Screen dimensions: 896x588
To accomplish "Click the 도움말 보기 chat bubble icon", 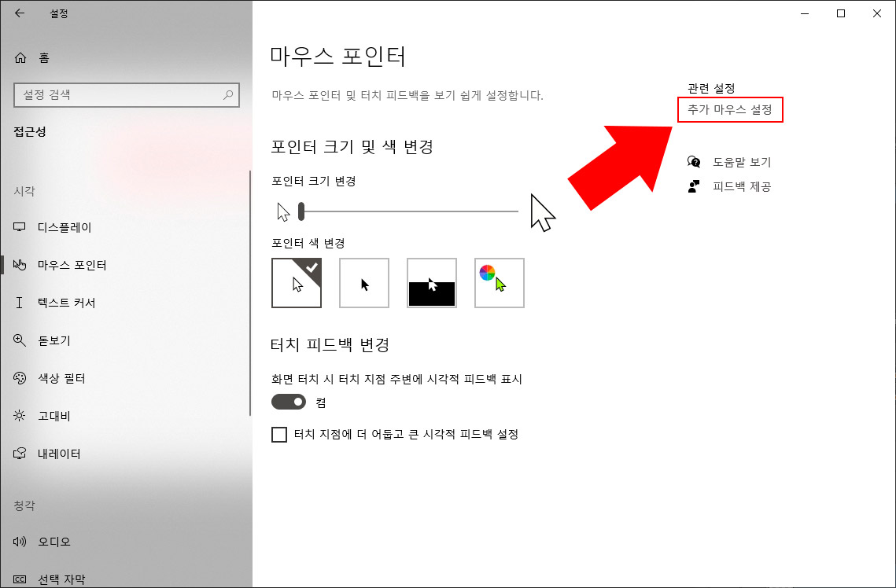I will pyautogui.click(x=694, y=162).
